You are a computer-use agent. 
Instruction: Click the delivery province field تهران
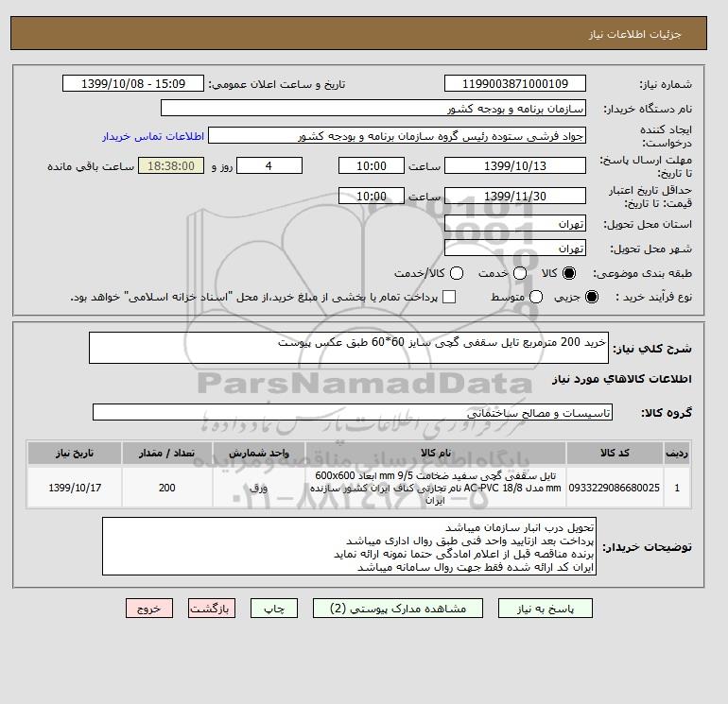pyautogui.click(x=515, y=224)
